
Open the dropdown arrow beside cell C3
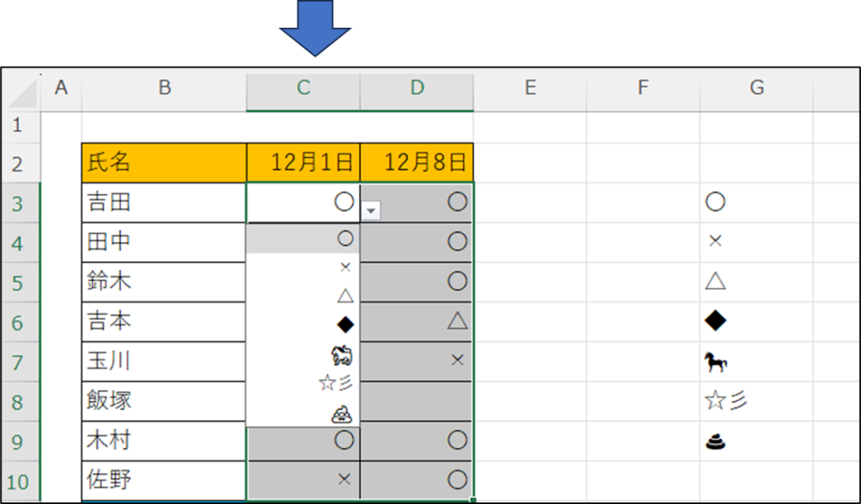pos(371,211)
